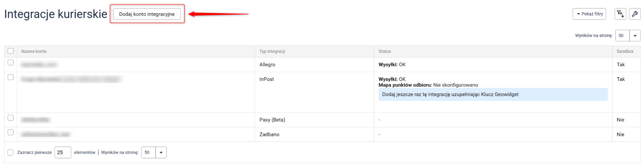This screenshot has height=166, width=644.
Task: Focus the "Zaznacz pierwsze" number field
Action: [63, 152]
